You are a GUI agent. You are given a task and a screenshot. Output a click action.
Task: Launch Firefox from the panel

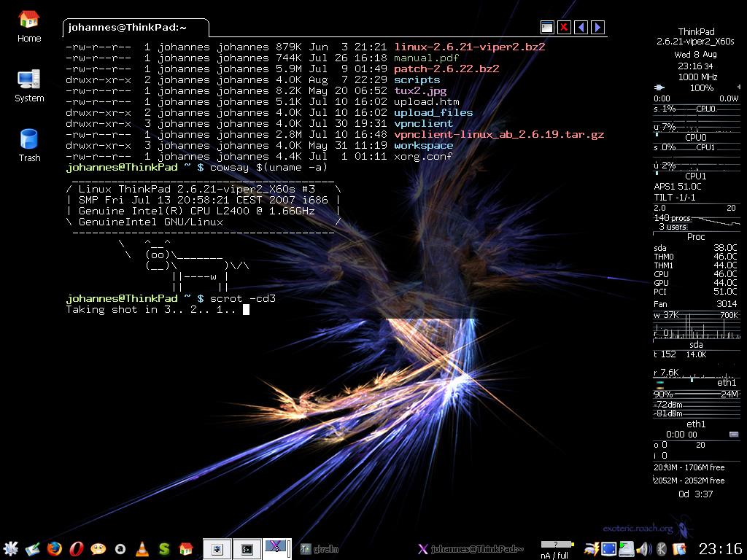coord(55,549)
